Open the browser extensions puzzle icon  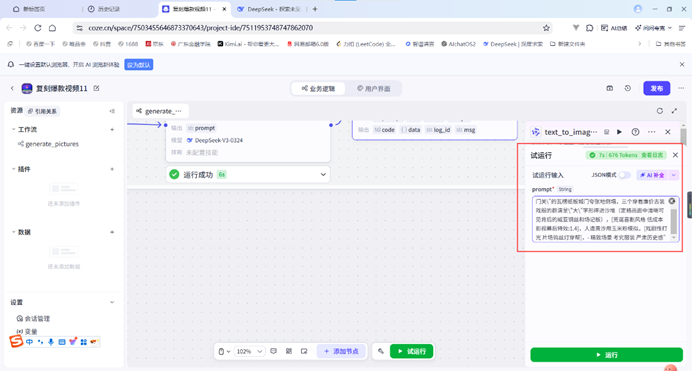tap(590, 28)
